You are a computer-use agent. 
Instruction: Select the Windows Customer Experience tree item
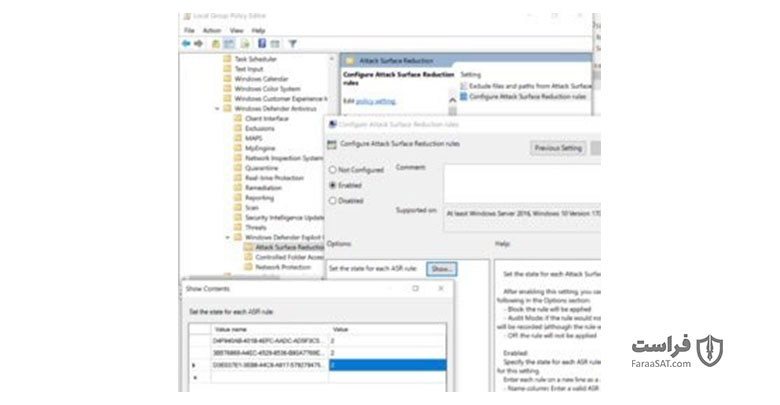click(x=281, y=99)
